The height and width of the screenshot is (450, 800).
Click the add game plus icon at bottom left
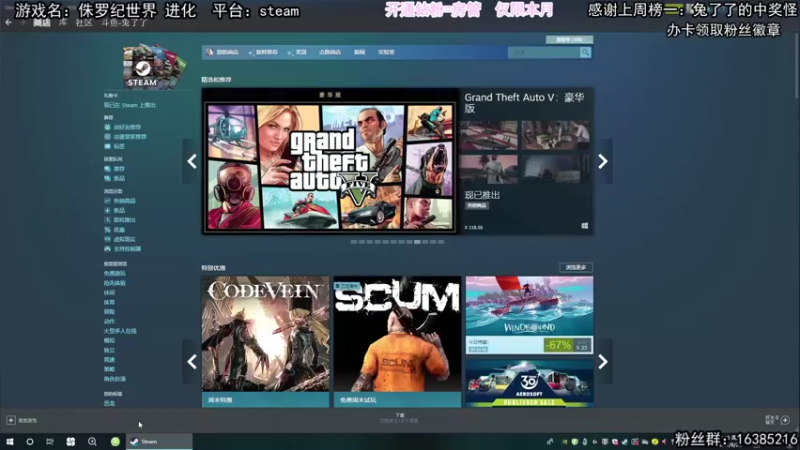point(11,420)
